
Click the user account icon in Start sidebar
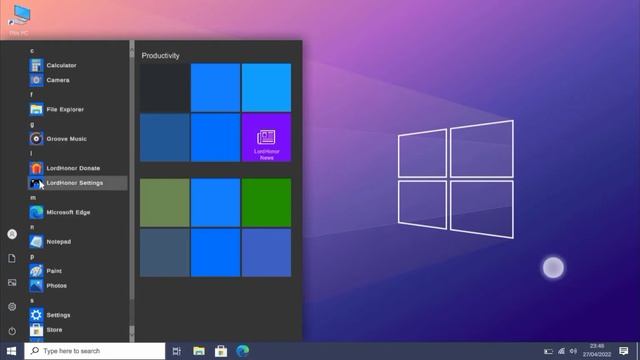[x=12, y=234]
